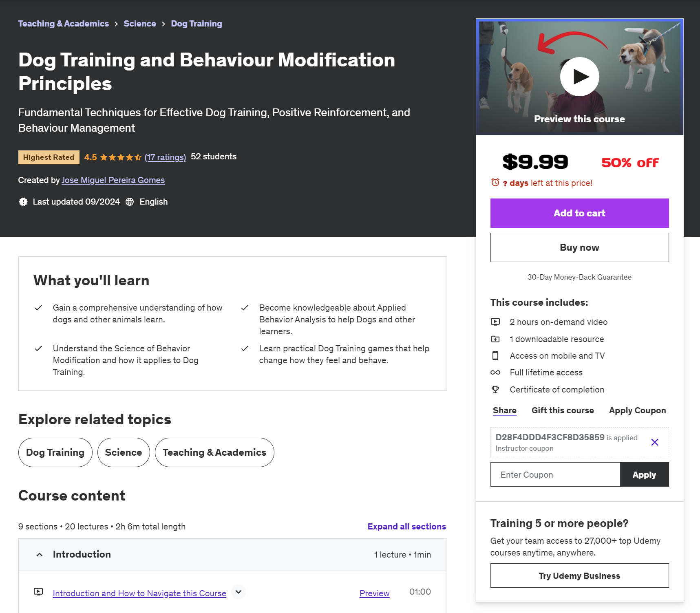
Task: Open Science breadcrumb link
Action: [x=140, y=24]
